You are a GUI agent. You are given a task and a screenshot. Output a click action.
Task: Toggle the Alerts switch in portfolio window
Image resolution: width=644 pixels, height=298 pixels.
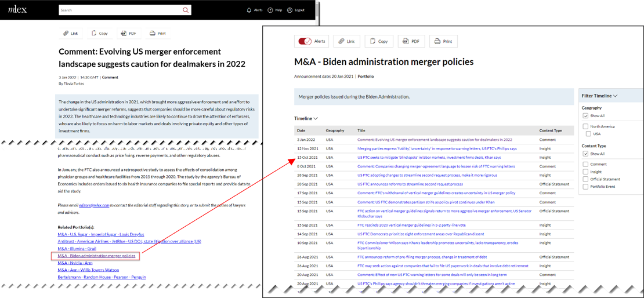[x=305, y=41]
